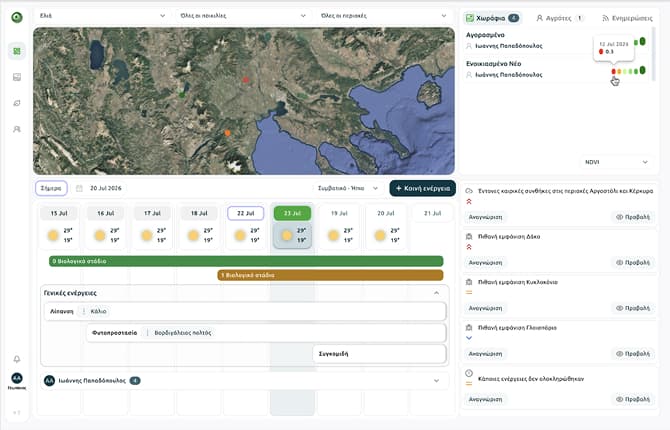Expand the Ιωάννης Παπαδόπουλος row

pos(436,381)
